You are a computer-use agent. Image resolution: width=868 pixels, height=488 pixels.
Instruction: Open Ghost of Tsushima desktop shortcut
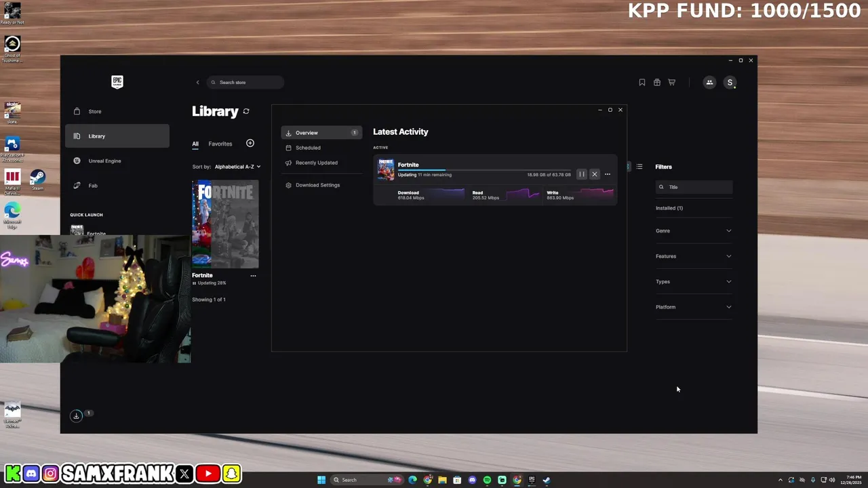click(12, 49)
